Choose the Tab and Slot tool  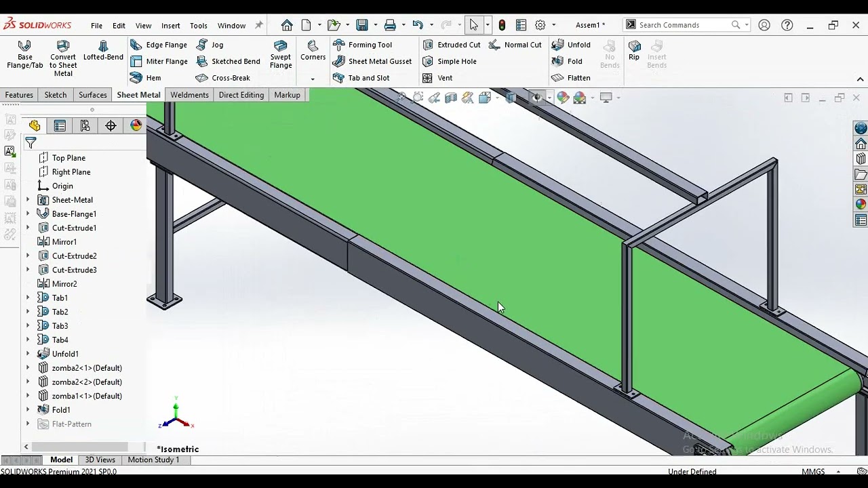(x=361, y=78)
